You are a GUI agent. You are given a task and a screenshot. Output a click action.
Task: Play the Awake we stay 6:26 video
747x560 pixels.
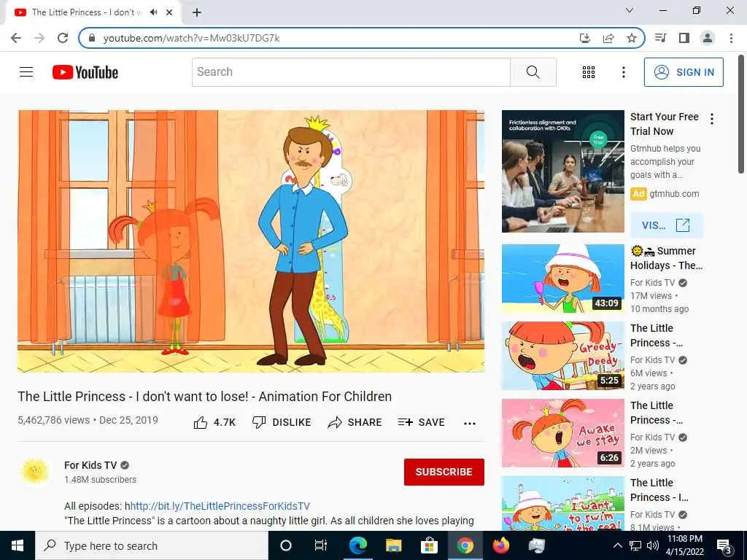(563, 433)
